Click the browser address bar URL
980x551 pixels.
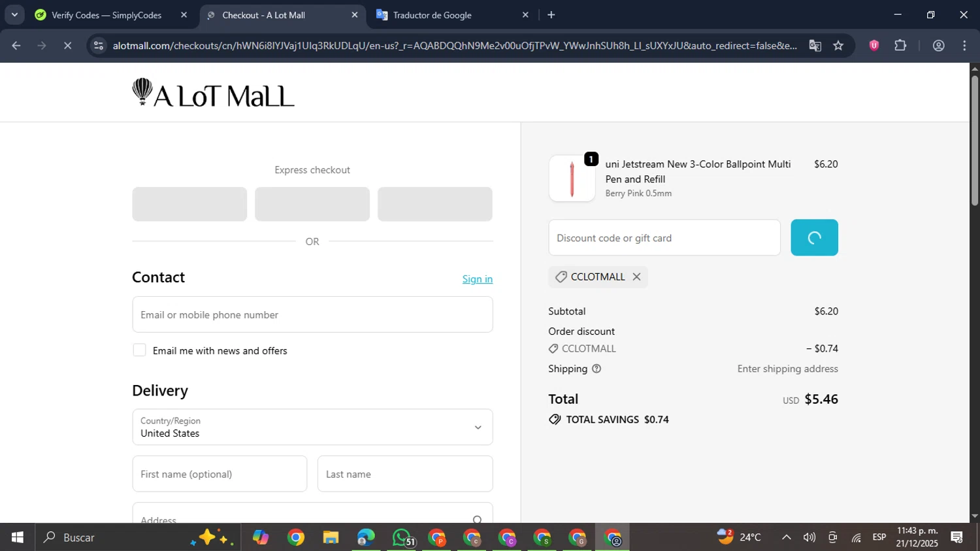(455, 46)
